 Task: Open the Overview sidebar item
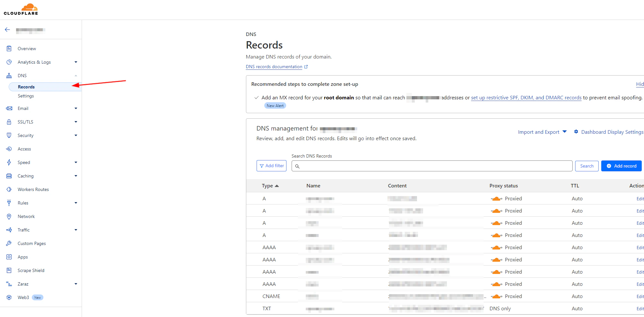click(x=27, y=48)
